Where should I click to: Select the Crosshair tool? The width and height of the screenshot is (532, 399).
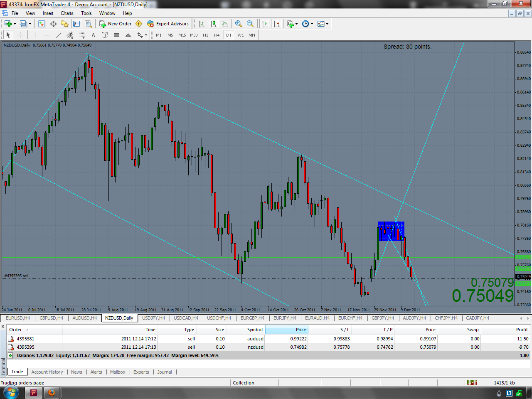tap(20, 35)
